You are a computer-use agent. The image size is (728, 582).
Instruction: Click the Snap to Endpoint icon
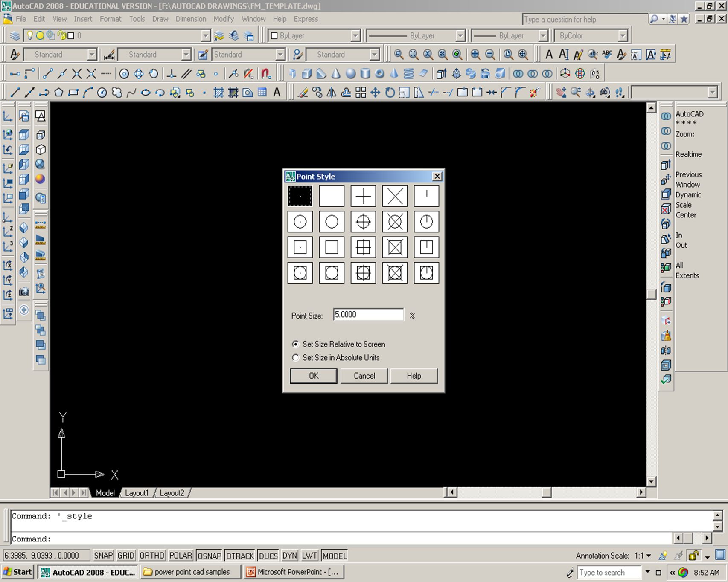point(48,73)
